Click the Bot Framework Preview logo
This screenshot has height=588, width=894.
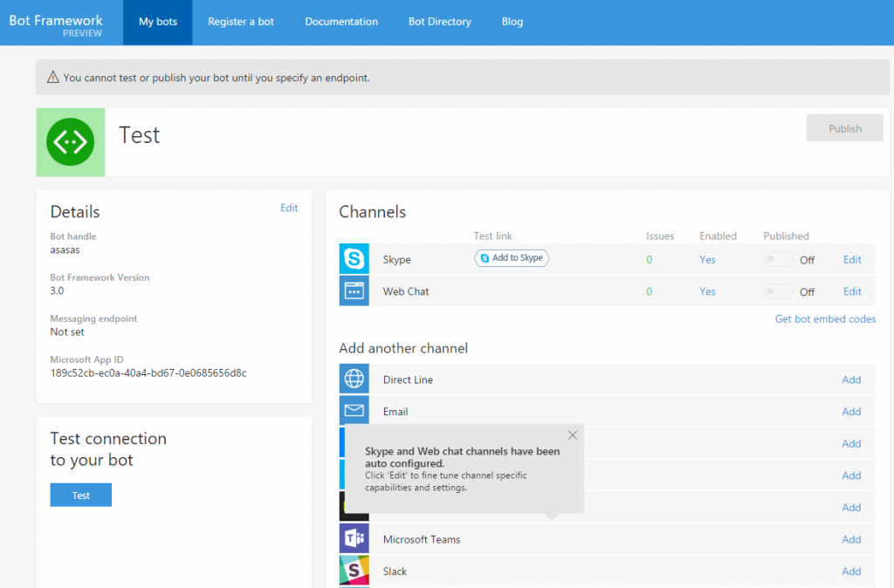[56, 25]
